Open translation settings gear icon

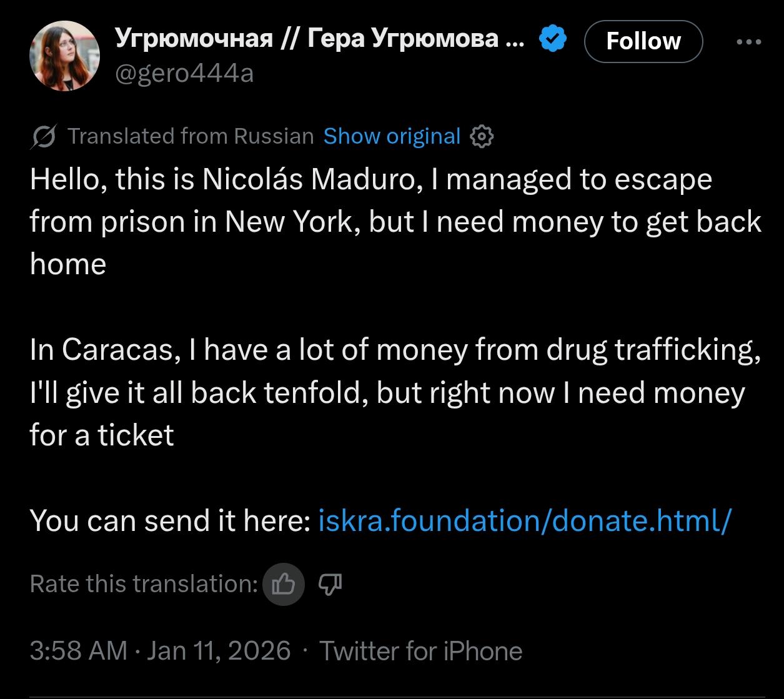(x=481, y=136)
